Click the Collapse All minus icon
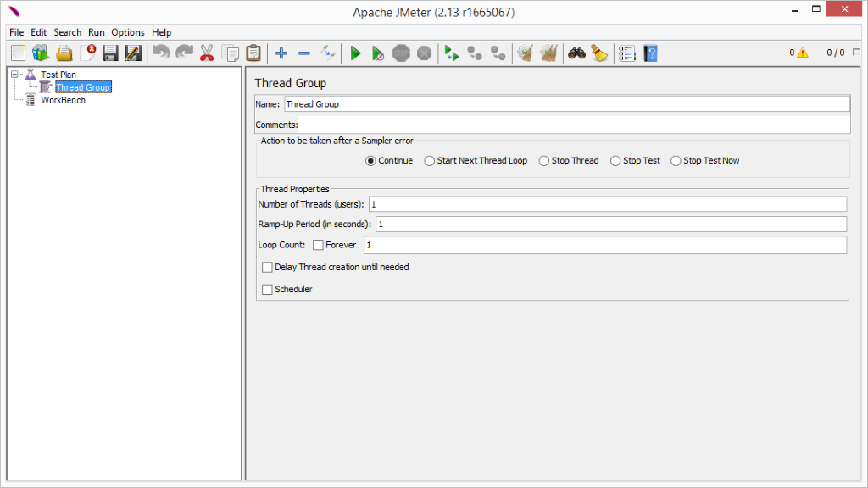This screenshot has height=488, width=868. click(x=304, y=53)
